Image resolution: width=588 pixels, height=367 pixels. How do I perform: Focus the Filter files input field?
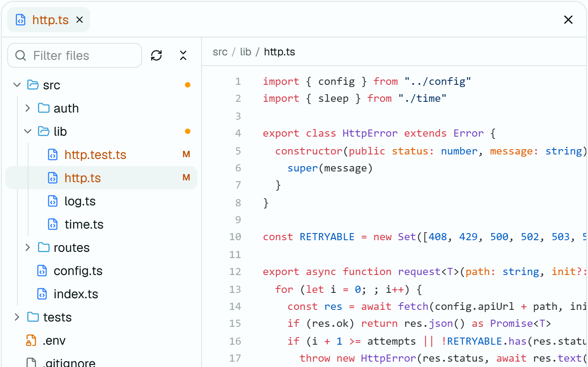coord(75,55)
